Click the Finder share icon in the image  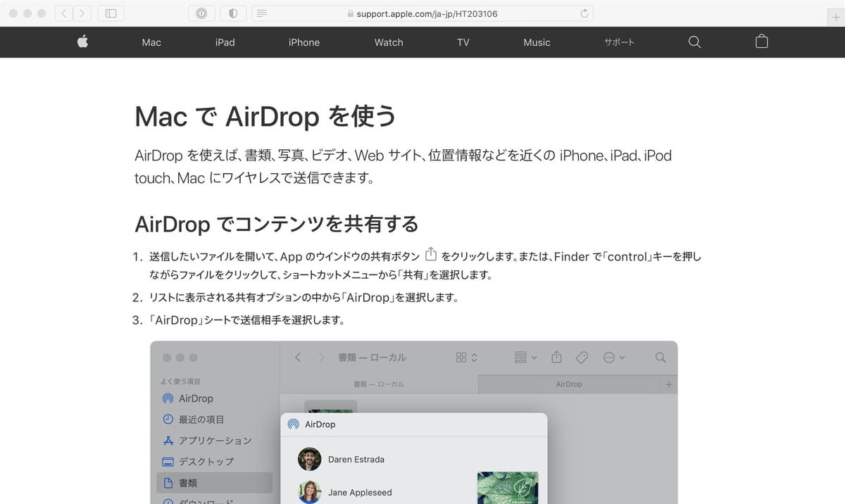click(x=556, y=357)
